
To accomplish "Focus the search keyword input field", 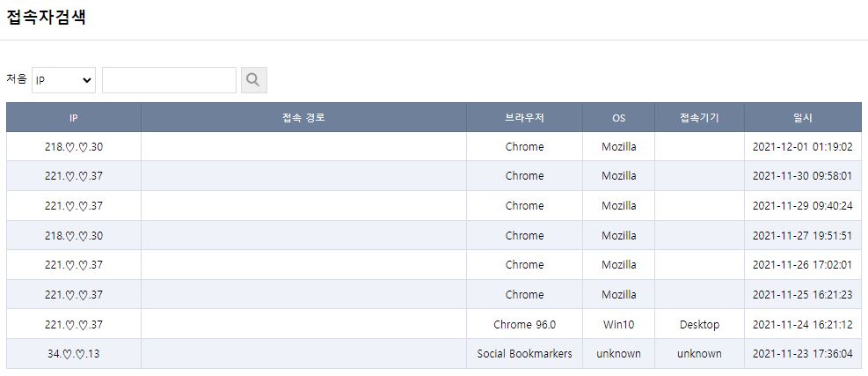I will (170, 80).
